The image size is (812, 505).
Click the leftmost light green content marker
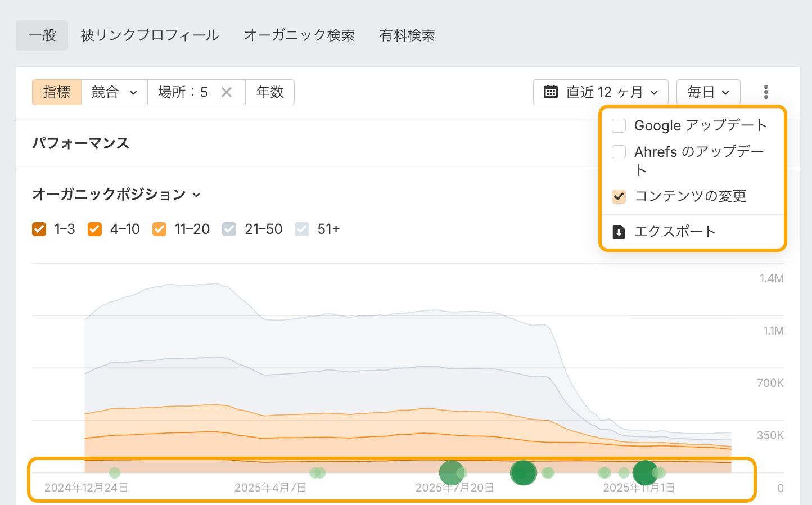pos(115,472)
